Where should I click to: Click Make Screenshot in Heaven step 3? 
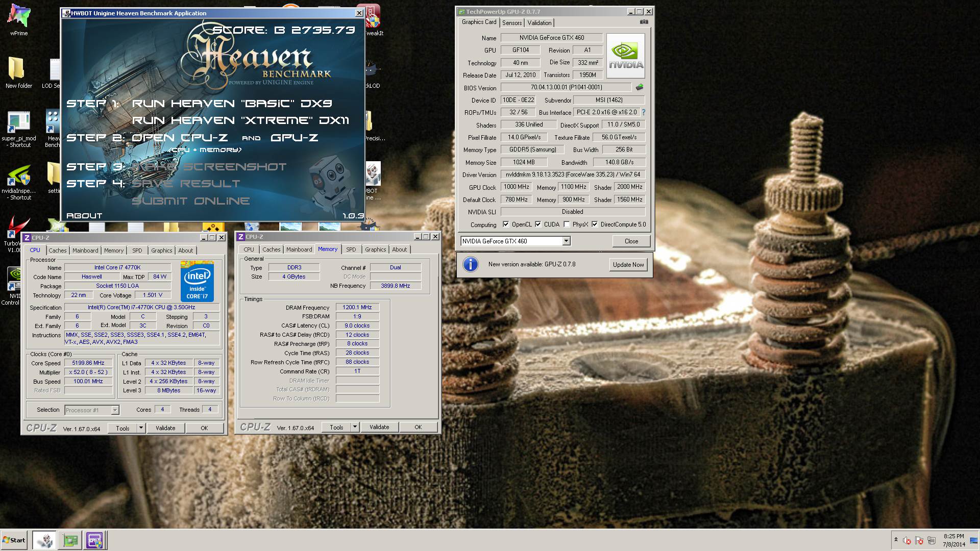209,167
